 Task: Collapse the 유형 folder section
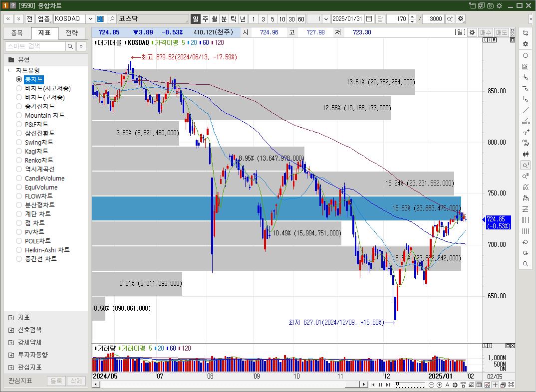[11, 60]
